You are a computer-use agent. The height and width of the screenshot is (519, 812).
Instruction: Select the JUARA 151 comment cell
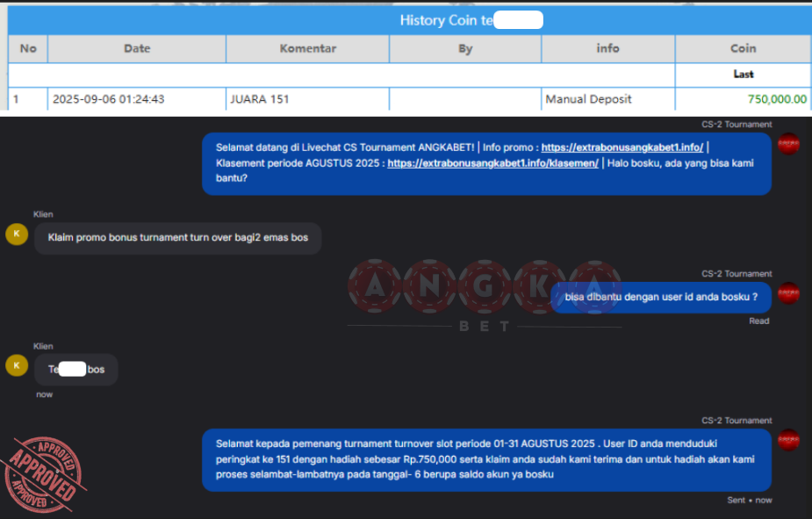307,99
